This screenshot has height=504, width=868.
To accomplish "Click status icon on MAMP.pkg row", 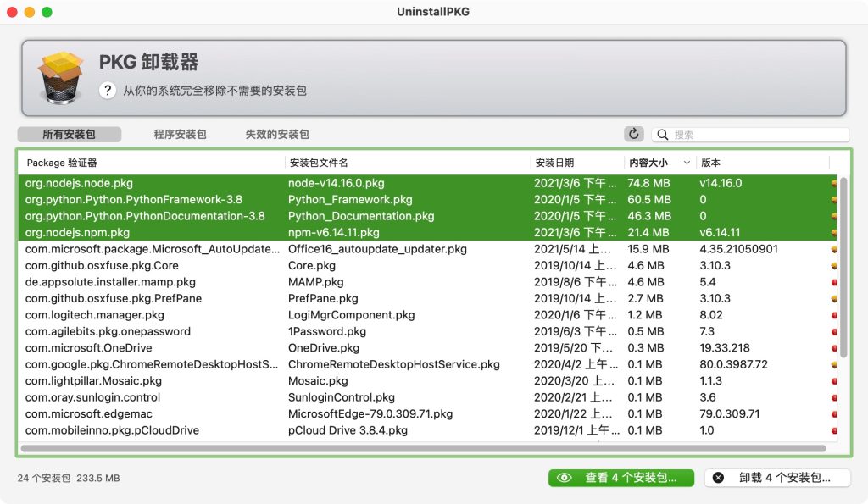I will 834,282.
